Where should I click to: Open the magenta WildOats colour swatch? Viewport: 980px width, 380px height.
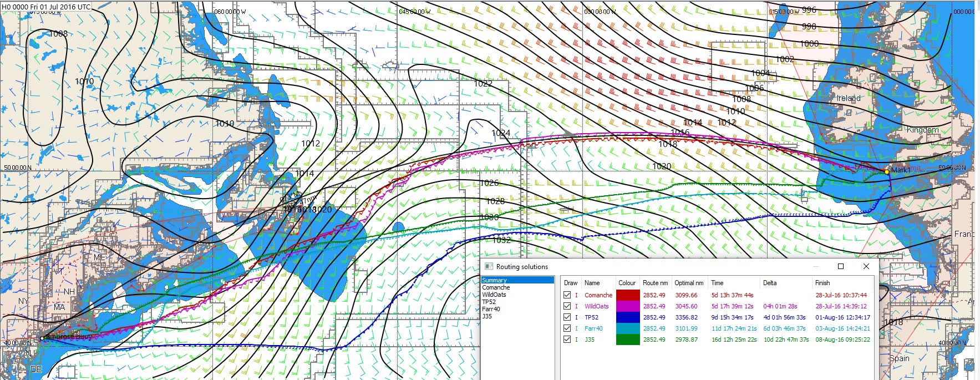[x=627, y=306]
